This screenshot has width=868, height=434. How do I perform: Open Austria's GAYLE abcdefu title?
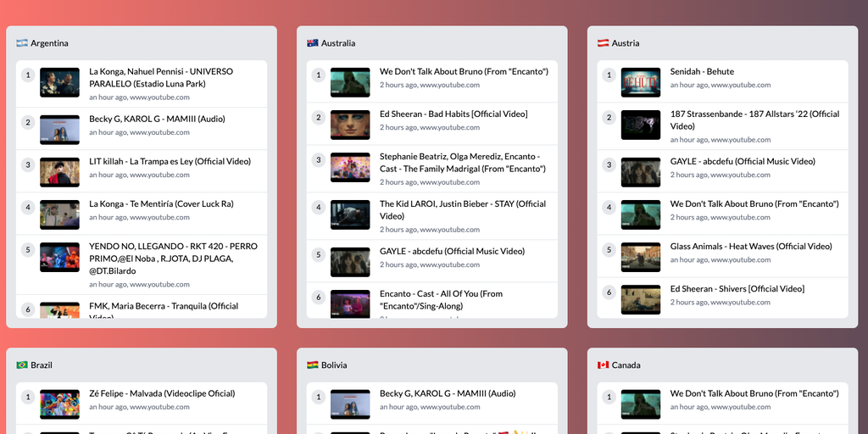pyautogui.click(x=743, y=162)
